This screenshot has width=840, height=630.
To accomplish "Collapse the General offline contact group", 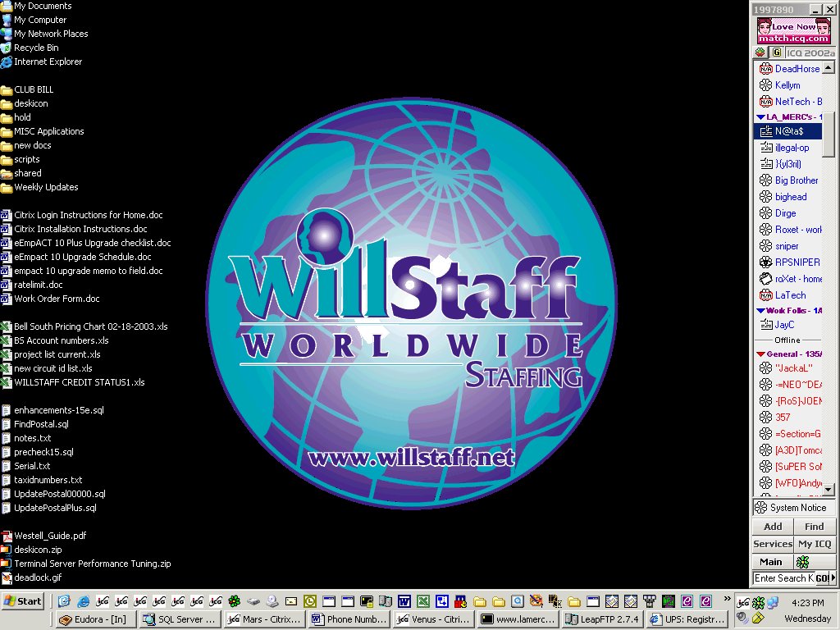I will click(760, 354).
